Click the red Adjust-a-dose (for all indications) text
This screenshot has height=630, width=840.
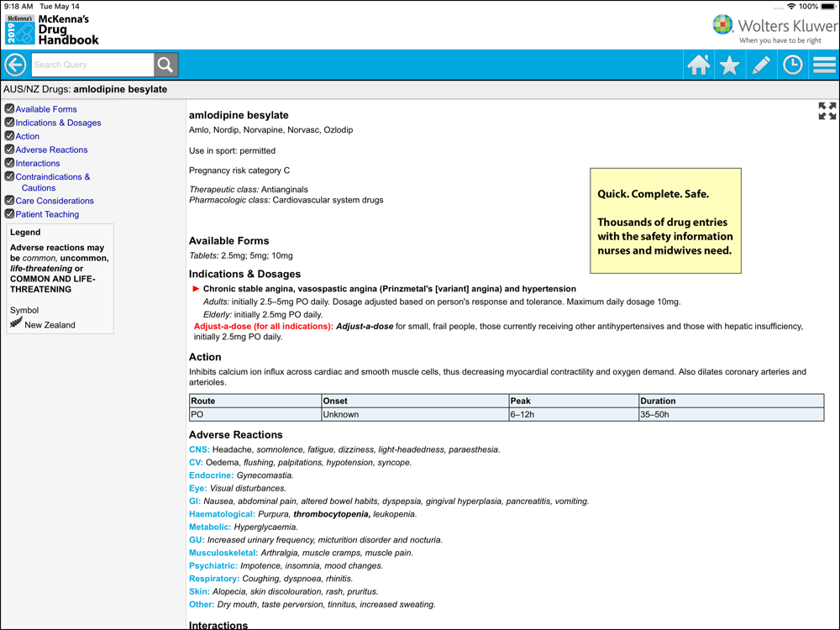point(264,326)
